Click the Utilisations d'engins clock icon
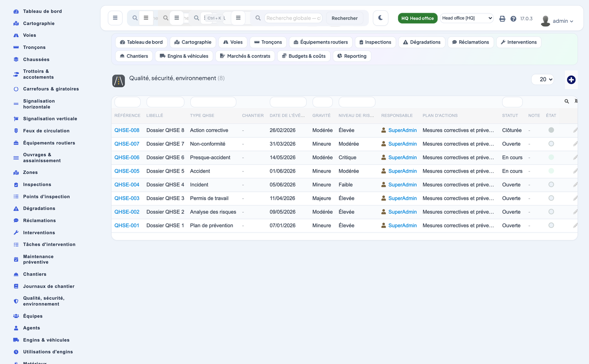This screenshot has height=364, width=589. (x=16, y=352)
